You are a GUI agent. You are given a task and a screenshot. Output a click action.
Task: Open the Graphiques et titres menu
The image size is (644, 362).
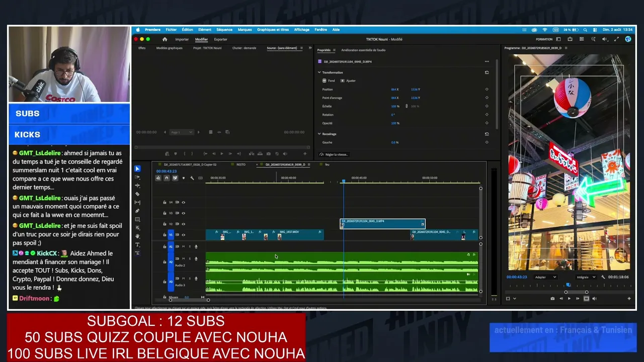(x=273, y=30)
